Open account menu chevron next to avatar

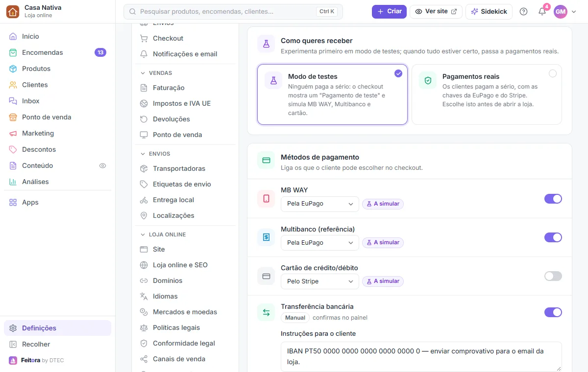click(x=574, y=11)
